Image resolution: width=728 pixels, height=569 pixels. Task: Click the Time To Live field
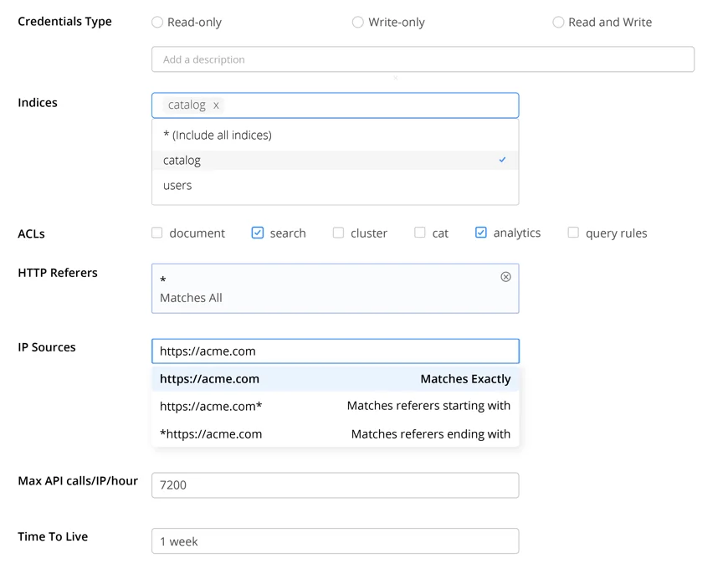pyautogui.click(x=335, y=541)
